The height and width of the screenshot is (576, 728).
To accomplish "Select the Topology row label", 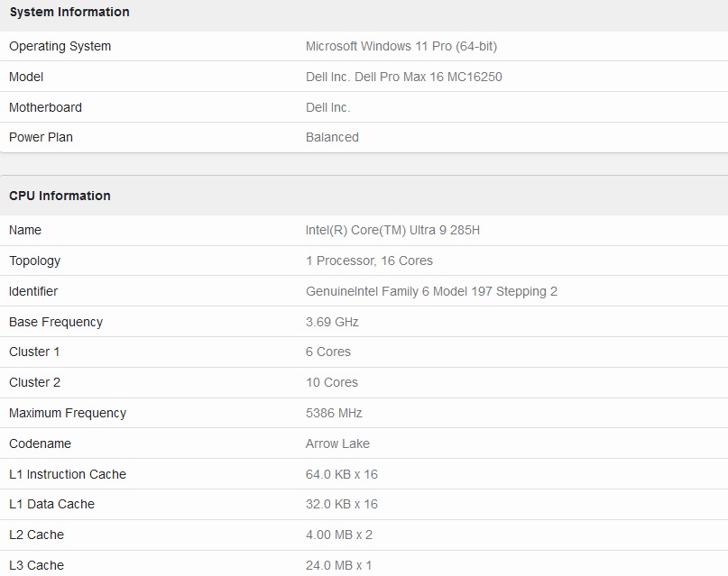I will pos(35,261).
